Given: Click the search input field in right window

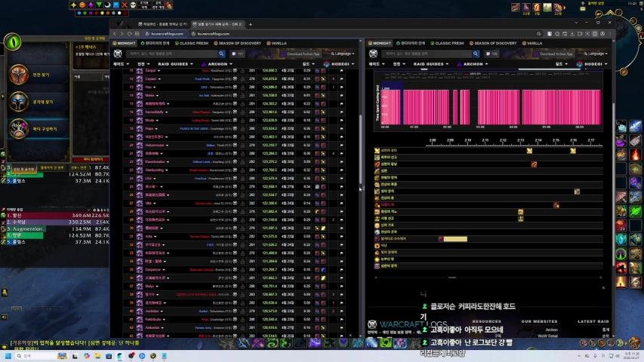Looking at the screenshot, I should pos(430,54).
